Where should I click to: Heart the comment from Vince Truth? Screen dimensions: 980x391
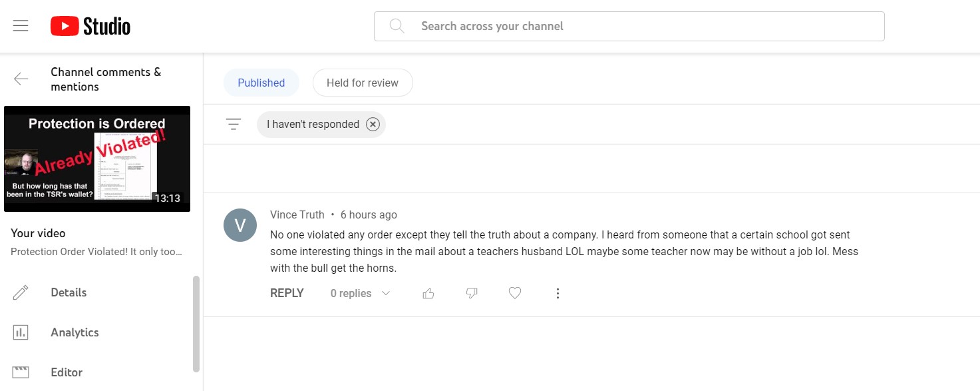tap(514, 293)
